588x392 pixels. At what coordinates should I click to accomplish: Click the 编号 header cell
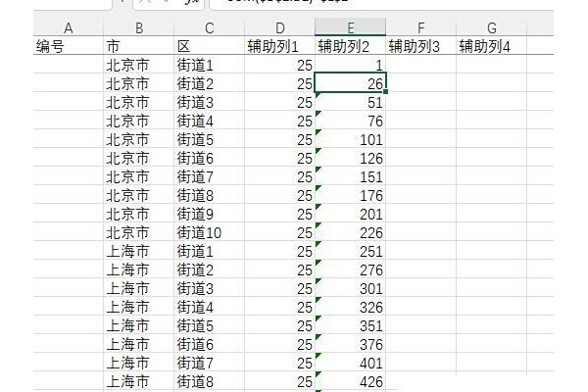(69, 46)
